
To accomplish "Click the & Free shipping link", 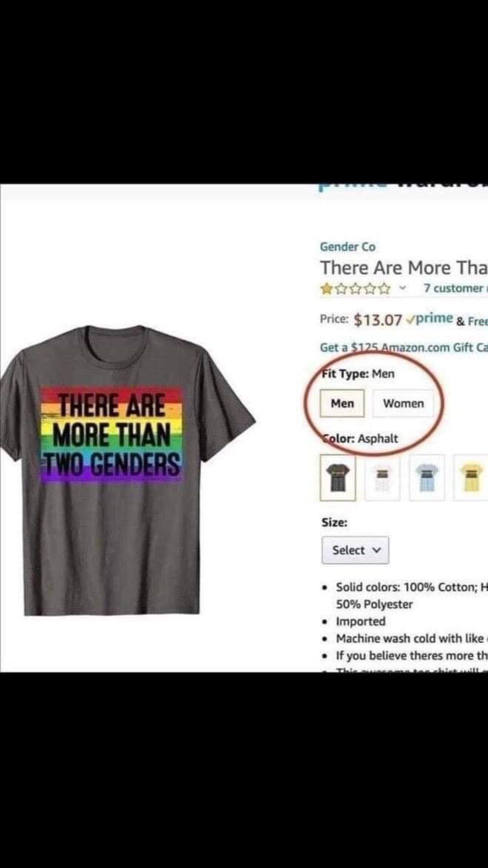I will (471, 321).
